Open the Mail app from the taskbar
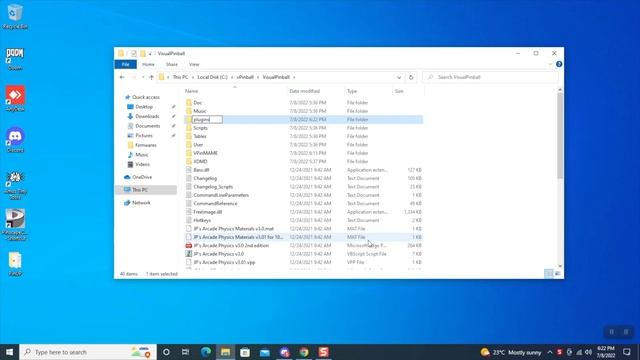 click(264, 352)
